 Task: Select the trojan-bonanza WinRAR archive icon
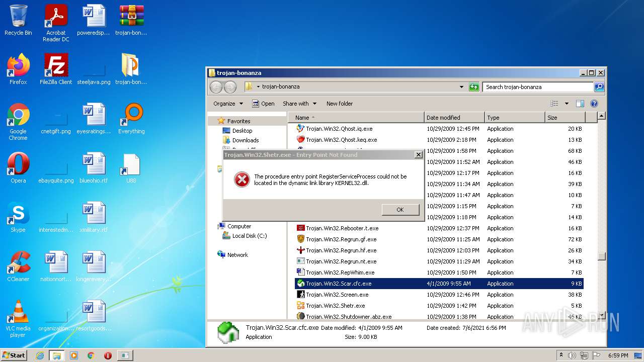(x=131, y=20)
